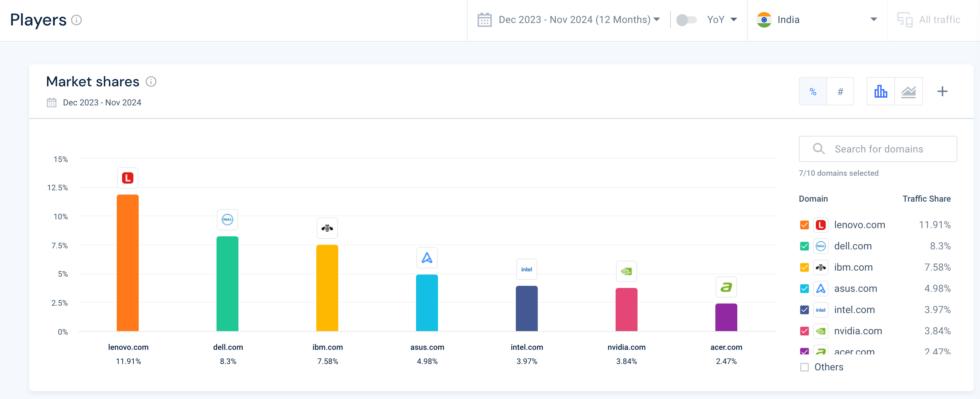Click the Lenovo logo above orange bar
The height and width of the screenshot is (399, 980).
tap(127, 178)
